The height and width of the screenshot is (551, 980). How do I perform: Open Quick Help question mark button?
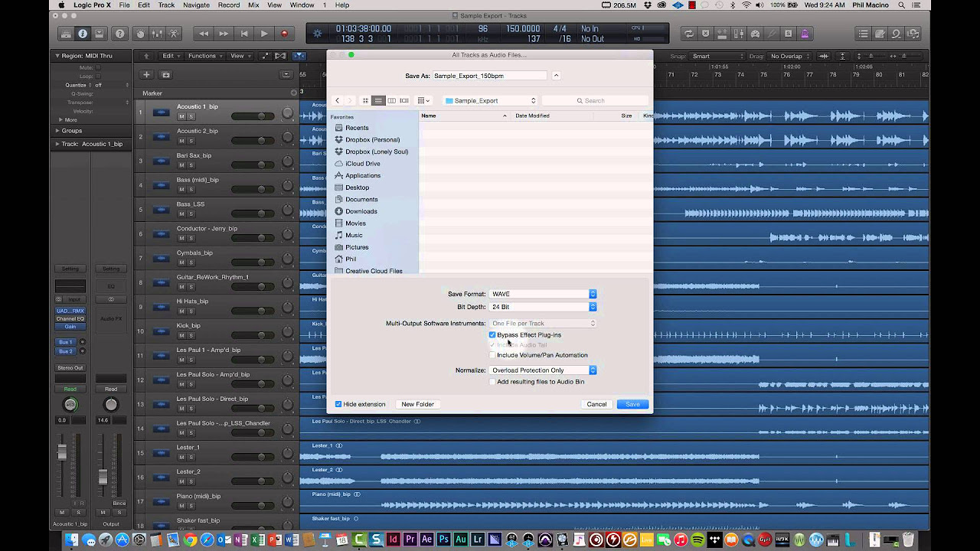coord(119,34)
